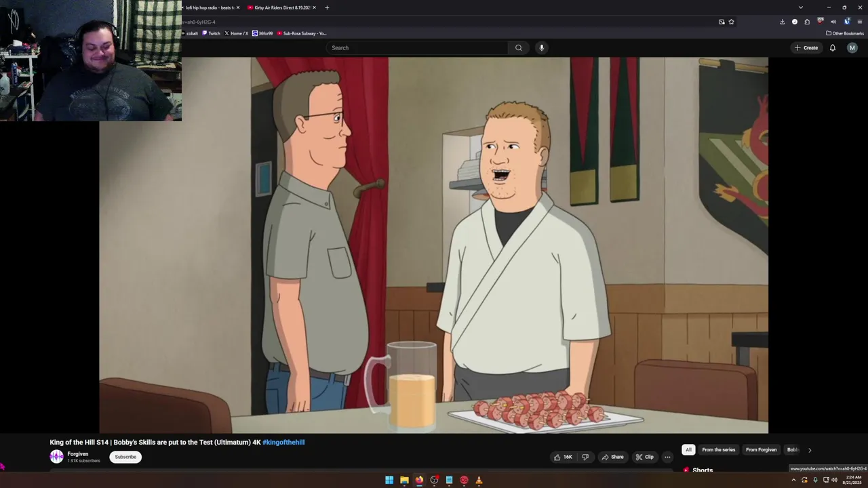This screenshot has height=488, width=868.
Task: Click the Create button
Action: tap(806, 47)
